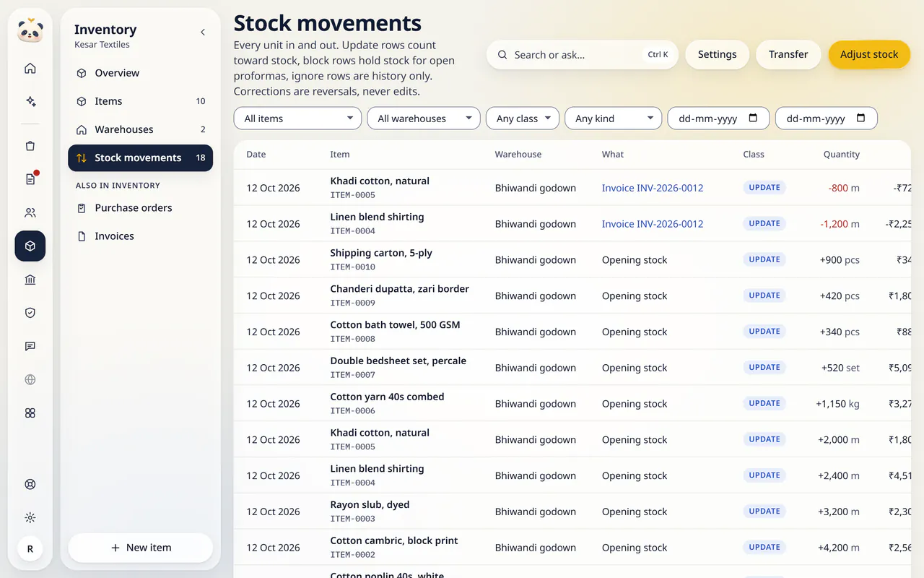Click the Date column header
Screen dimensions: 924x578
[256, 154]
